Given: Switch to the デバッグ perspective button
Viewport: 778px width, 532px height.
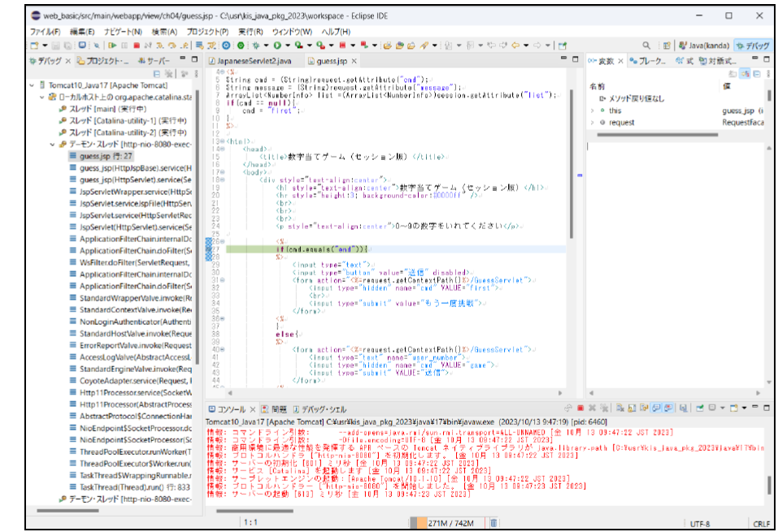Looking at the screenshot, I should (752, 45).
